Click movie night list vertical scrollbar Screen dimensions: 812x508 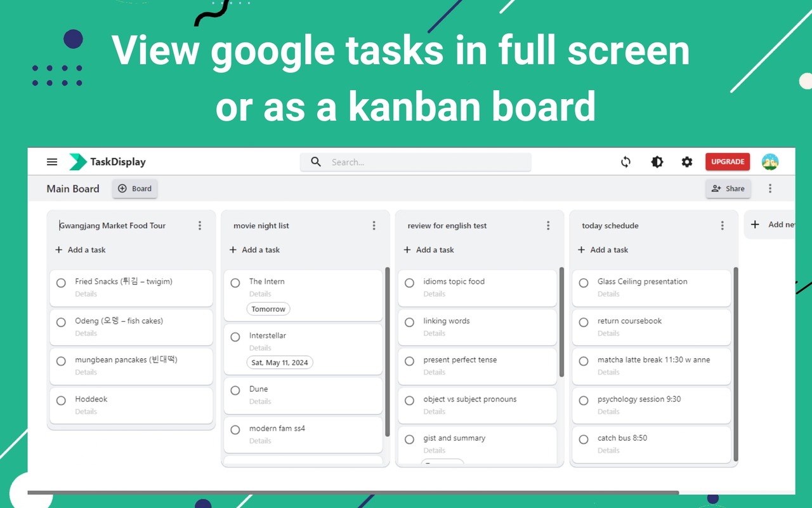click(x=387, y=352)
